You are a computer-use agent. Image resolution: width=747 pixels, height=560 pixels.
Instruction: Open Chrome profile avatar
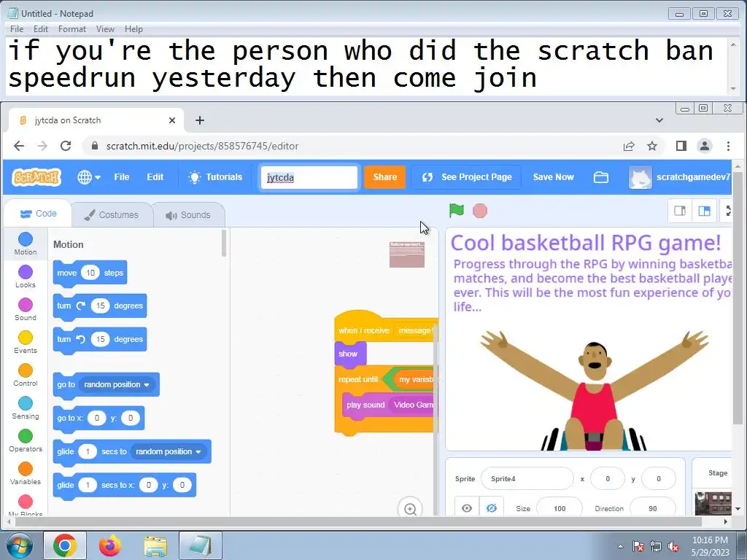[705, 146]
